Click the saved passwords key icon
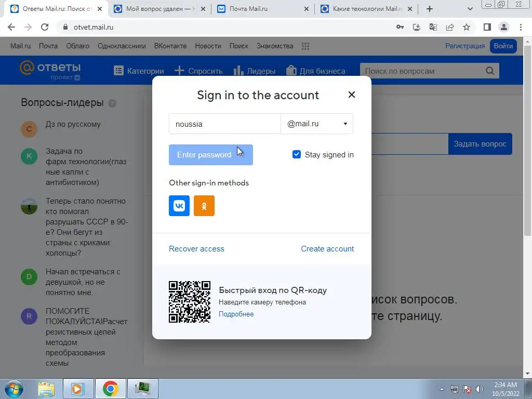The height and width of the screenshot is (399, 532). click(400, 27)
